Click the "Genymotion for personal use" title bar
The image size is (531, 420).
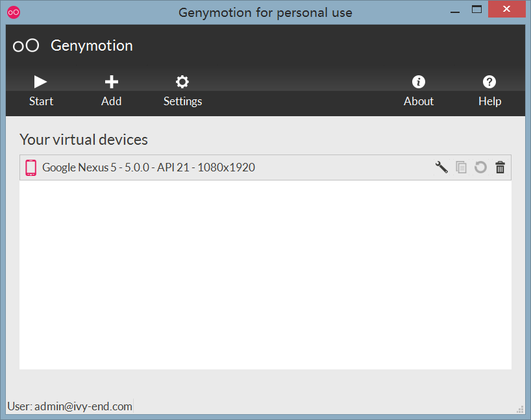(x=265, y=12)
